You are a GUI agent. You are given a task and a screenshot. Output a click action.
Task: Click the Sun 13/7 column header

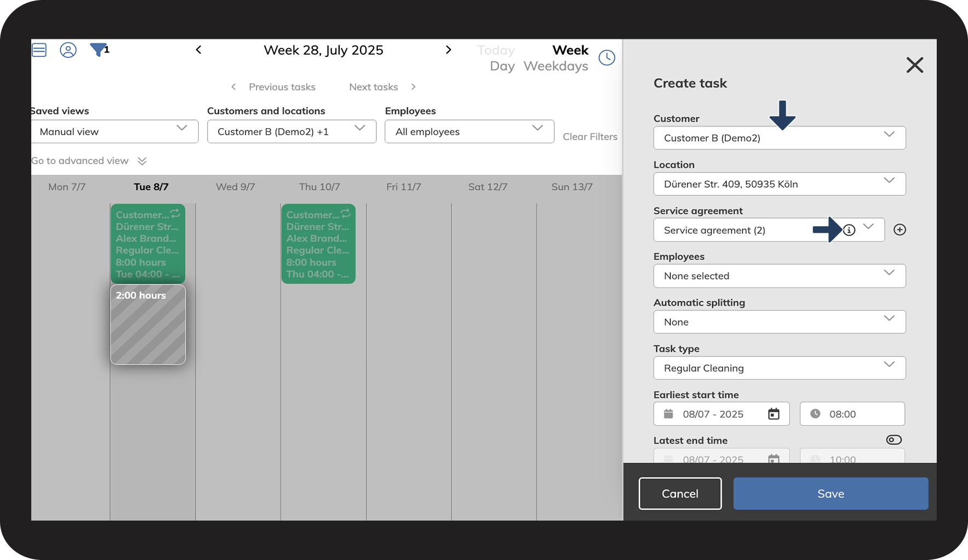(x=572, y=187)
